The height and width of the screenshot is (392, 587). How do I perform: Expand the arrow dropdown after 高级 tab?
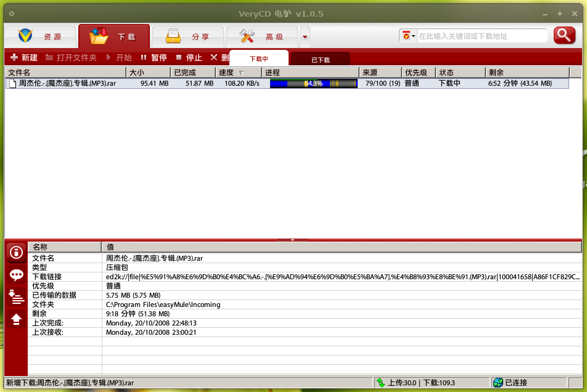[305, 36]
